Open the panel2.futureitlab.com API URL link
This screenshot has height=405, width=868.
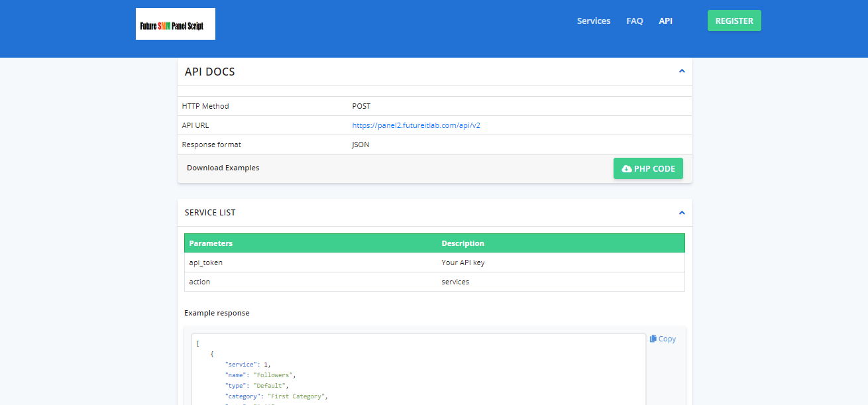pos(416,125)
